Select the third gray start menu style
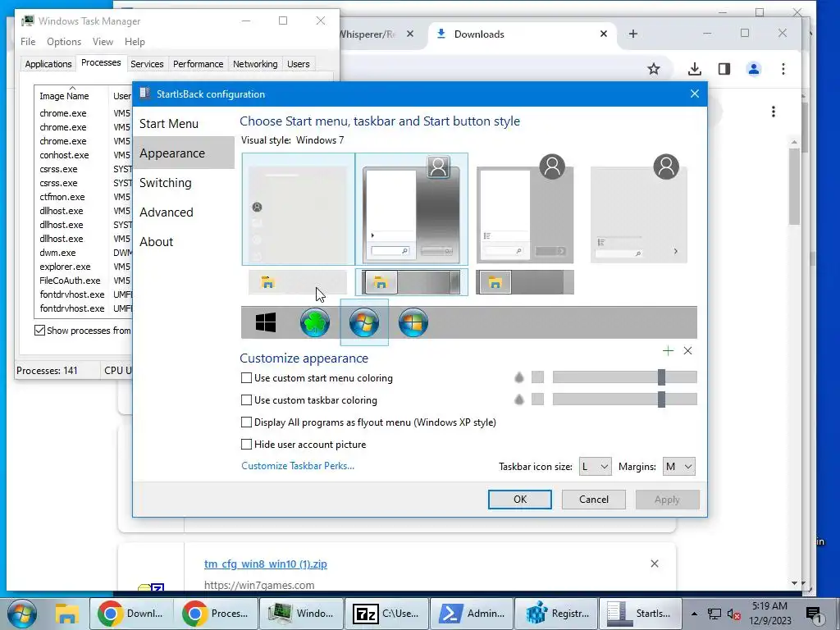Viewport: 840px width, 630px height. tap(525, 209)
